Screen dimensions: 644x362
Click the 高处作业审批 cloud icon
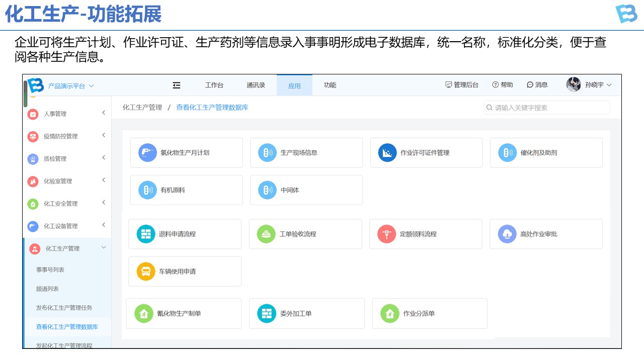click(507, 234)
